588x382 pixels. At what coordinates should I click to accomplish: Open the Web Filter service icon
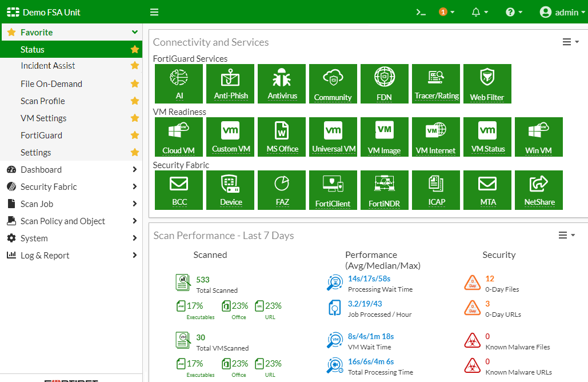487,83
